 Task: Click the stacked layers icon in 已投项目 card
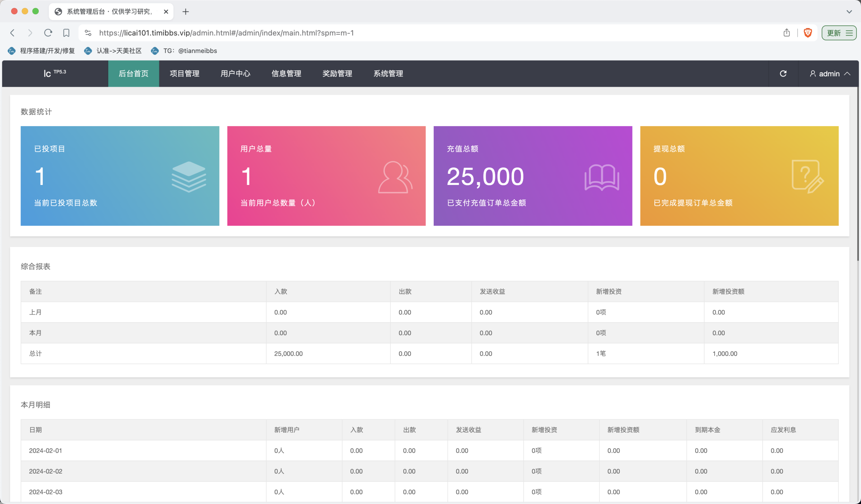coord(189,177)
